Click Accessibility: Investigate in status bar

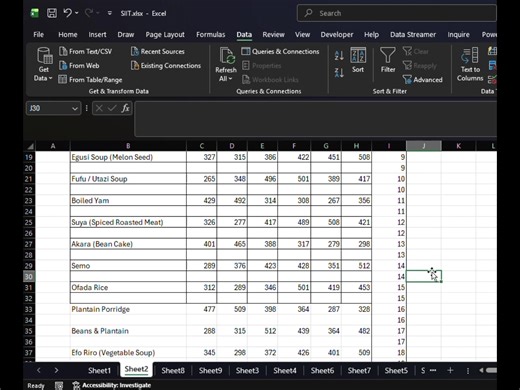(x=112, y=385)
